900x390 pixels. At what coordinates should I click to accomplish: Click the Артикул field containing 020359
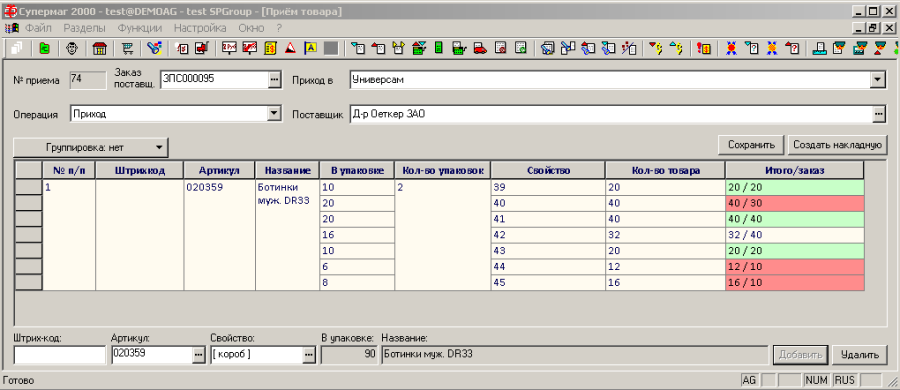152,355
